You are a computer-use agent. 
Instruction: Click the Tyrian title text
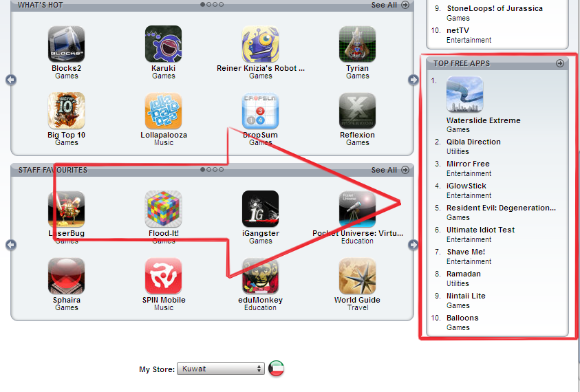tap(357, 68)
